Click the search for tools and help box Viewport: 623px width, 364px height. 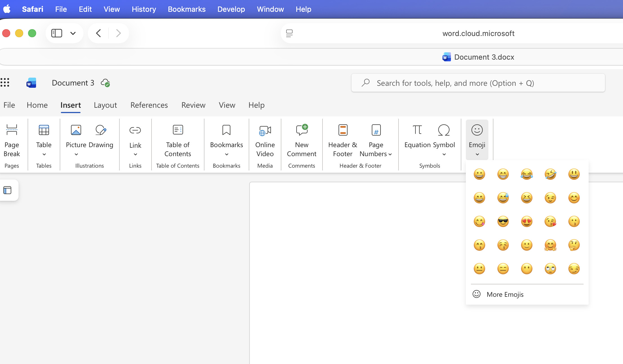click(x=478, y=83)
